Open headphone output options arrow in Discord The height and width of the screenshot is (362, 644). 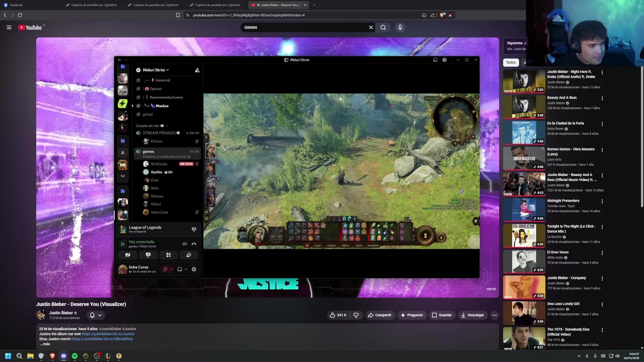point(186,269)
